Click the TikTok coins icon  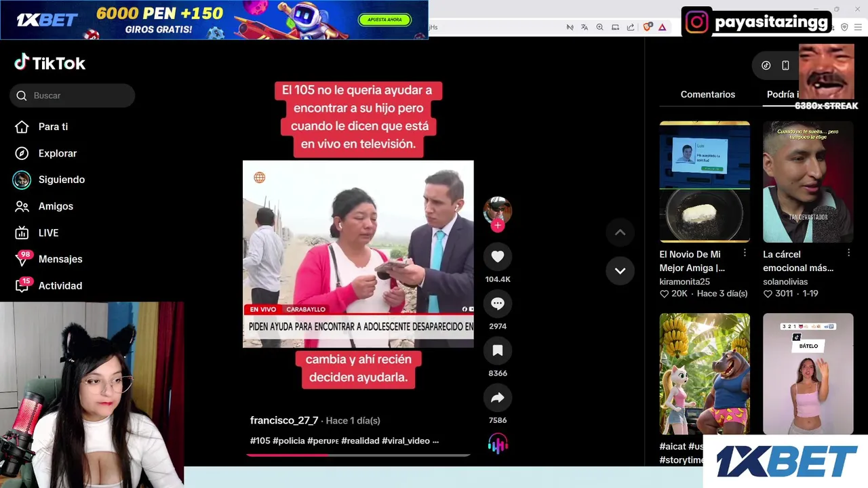click(766, 66)
